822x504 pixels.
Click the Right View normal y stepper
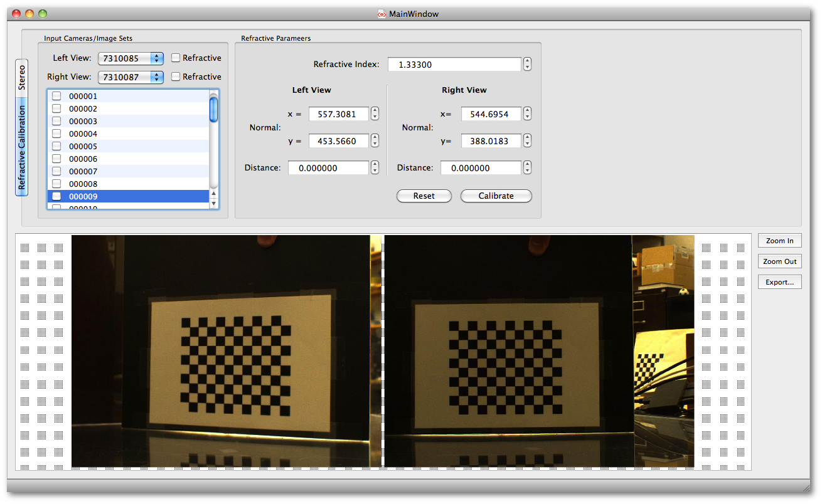527,141
